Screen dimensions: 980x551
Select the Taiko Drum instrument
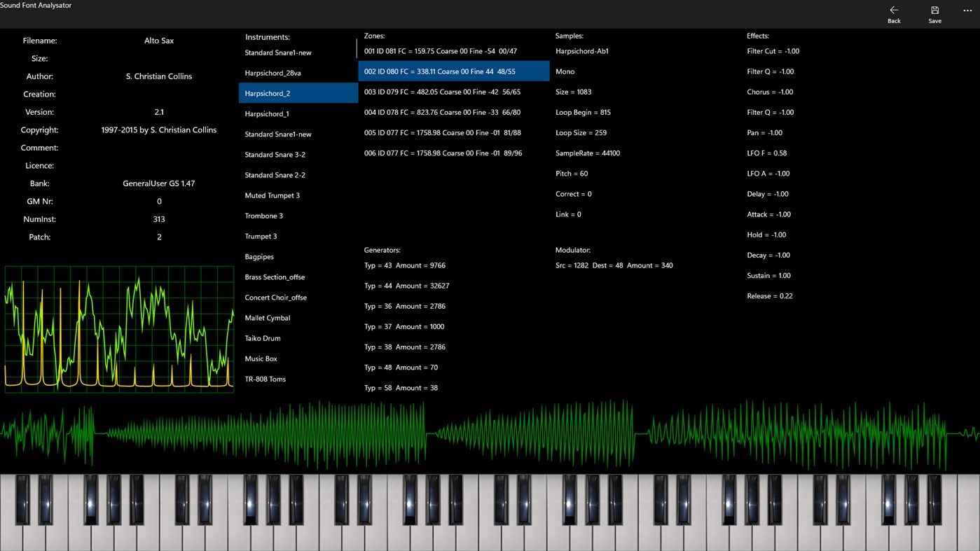(262, 338)
